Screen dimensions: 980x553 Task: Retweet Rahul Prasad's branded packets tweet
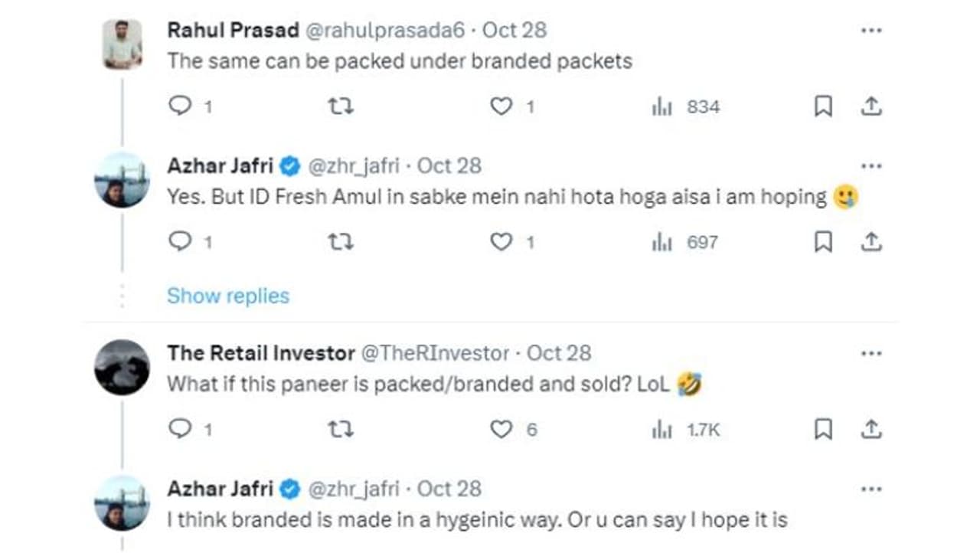(340, 106)
